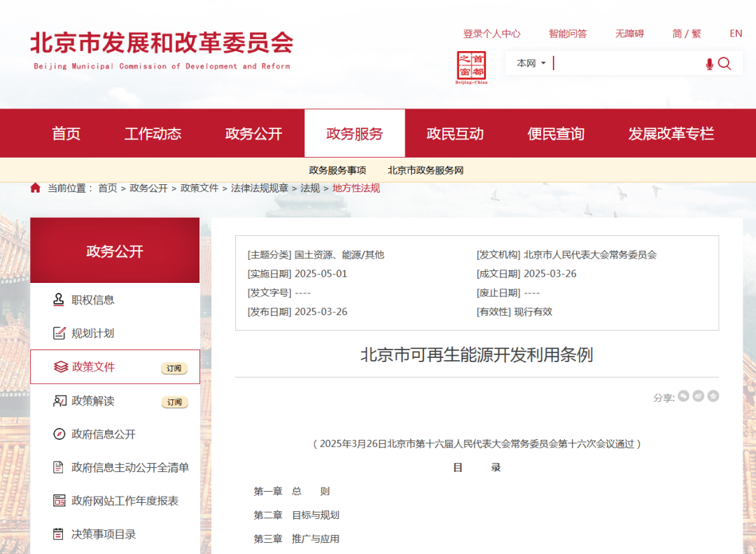
Task: Open the 便民查询 navigation tab
Action: pos(556,133)
